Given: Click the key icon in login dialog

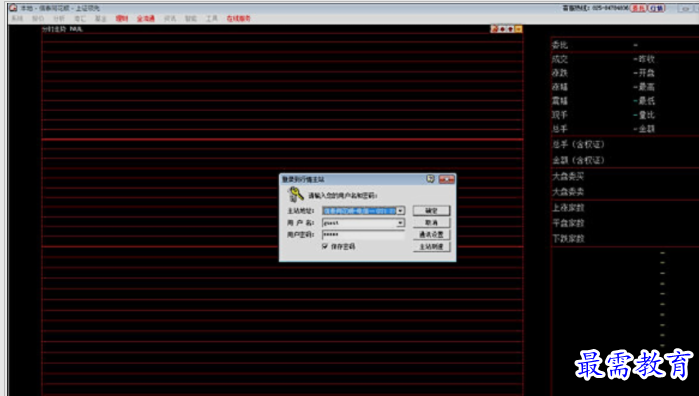Looking at the screenshot, I should pos(295,194).
